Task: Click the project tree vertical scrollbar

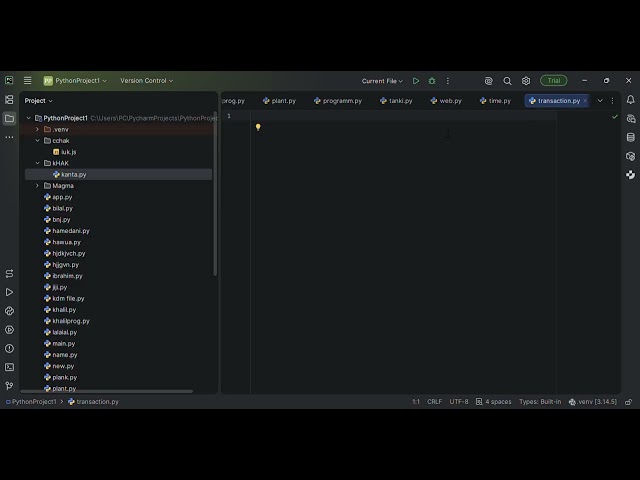Action: click(x=215, y=193)
